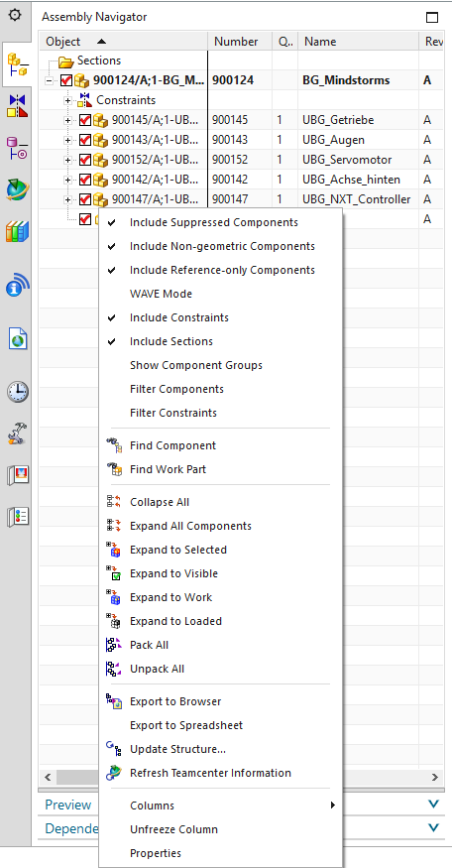Open the History clock icon in sidebar
The width and height of the screenshot is (452, 868).
pyautogui.click(x=18, y=392)
